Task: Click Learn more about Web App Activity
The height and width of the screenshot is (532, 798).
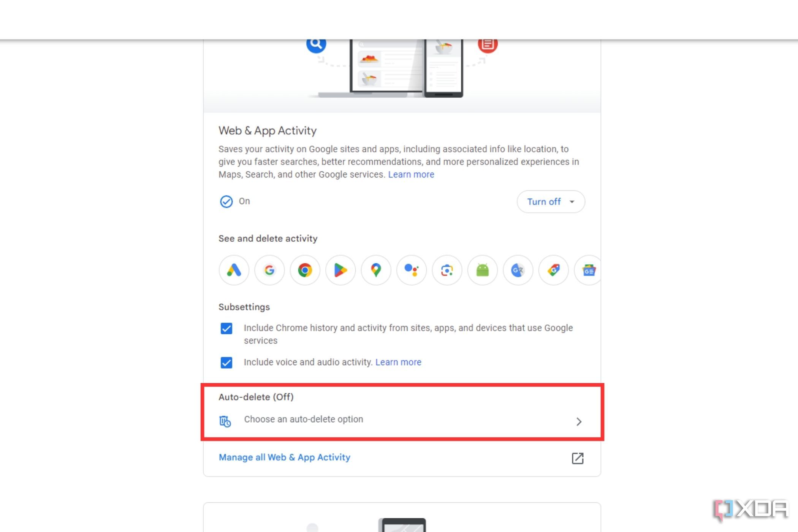Action: point(411,174)
